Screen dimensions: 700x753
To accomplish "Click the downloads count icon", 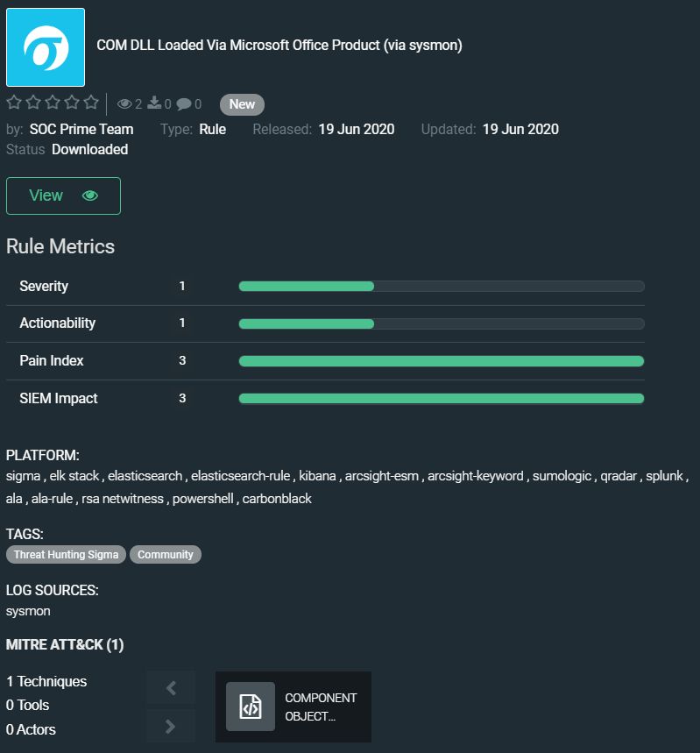I will coord(154,103).
